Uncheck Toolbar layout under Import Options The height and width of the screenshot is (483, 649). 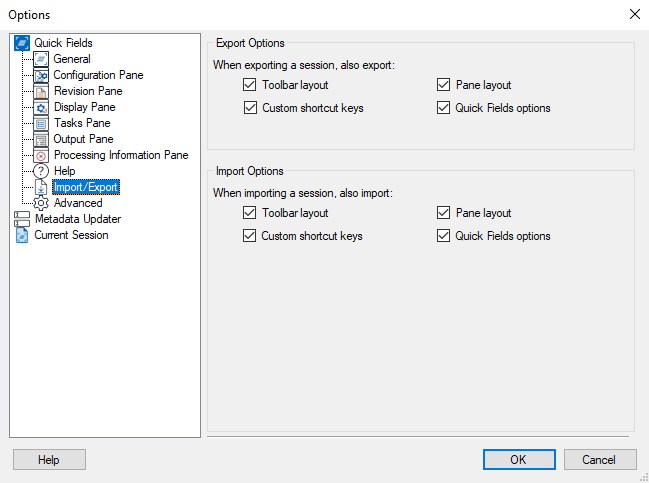[250, 213]
